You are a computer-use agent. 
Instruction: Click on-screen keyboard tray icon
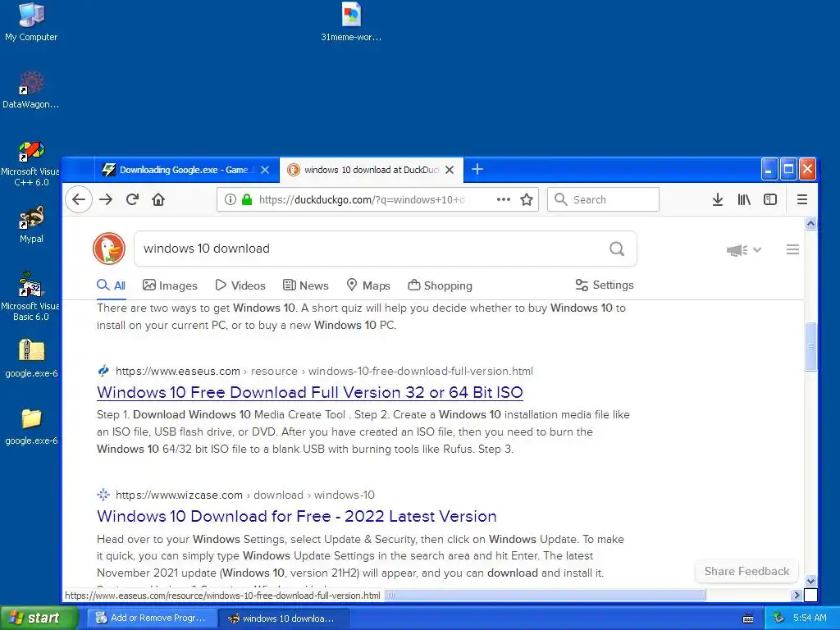[x=748, y=619]
